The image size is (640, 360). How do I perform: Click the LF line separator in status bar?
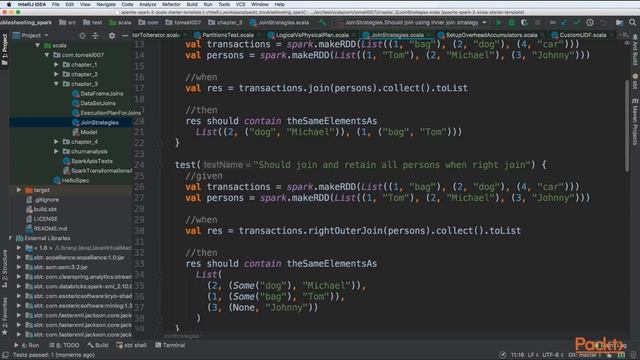pyautogui.click(x=533, y=355)
